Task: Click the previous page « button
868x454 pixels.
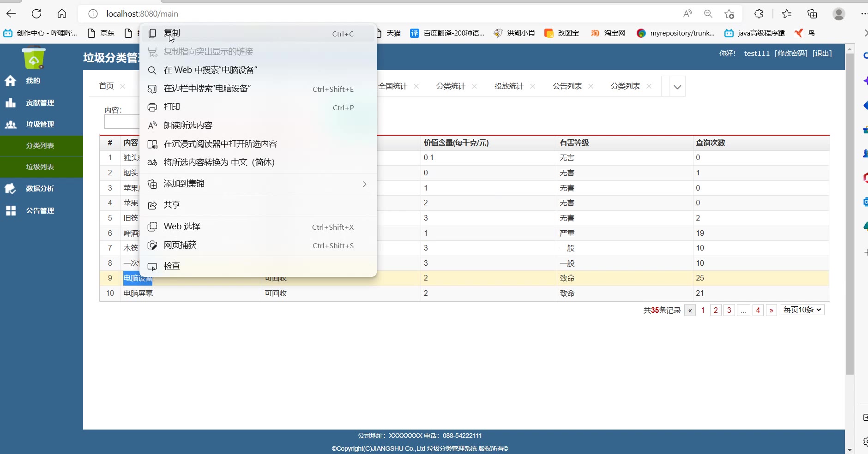Action: point(690,310)
